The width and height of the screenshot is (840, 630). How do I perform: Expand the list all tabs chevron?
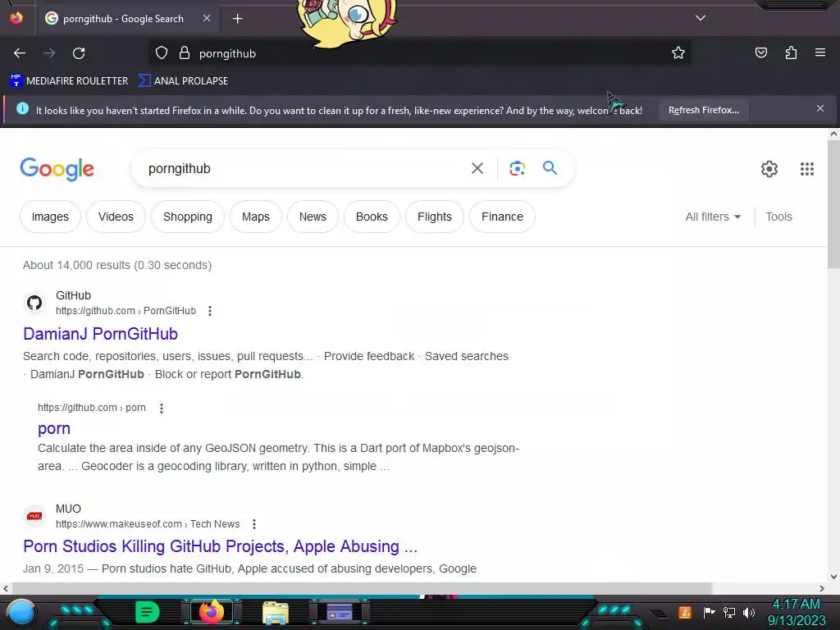coord(701,18)
